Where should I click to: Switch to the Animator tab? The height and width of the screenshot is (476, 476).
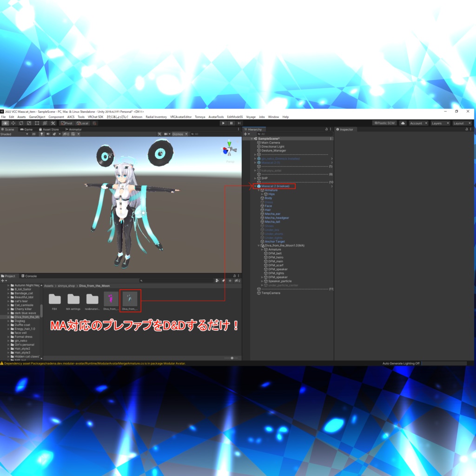[x=73, y=129]
